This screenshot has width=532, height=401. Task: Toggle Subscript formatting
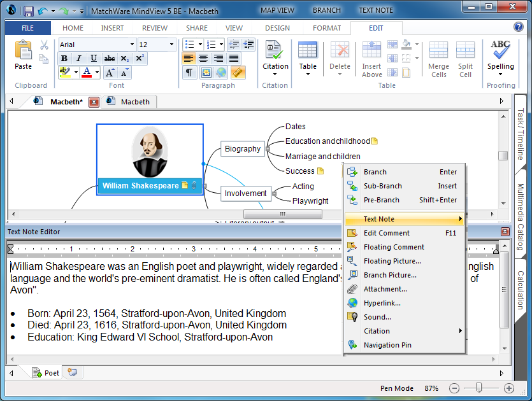124,59
